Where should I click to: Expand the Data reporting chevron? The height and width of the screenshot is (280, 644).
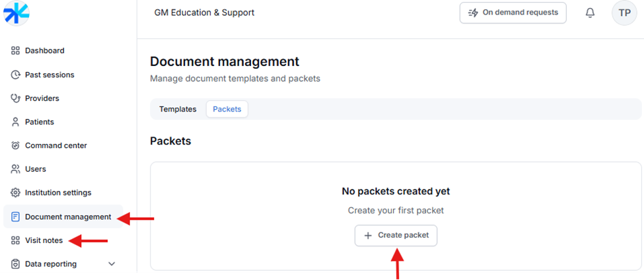click(x=111, y=264)
